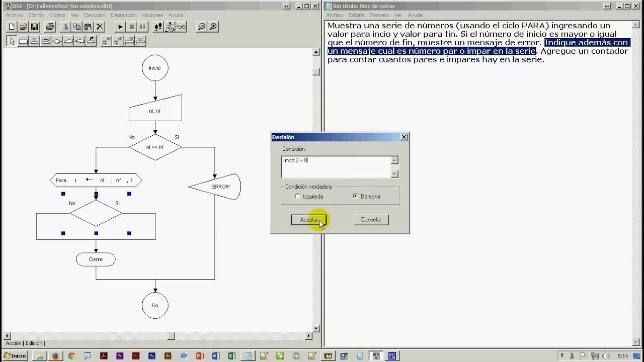Click the New file icon in Dfd toolbar
The width and height of the screenshot is (644, 362).
point(12,27)
